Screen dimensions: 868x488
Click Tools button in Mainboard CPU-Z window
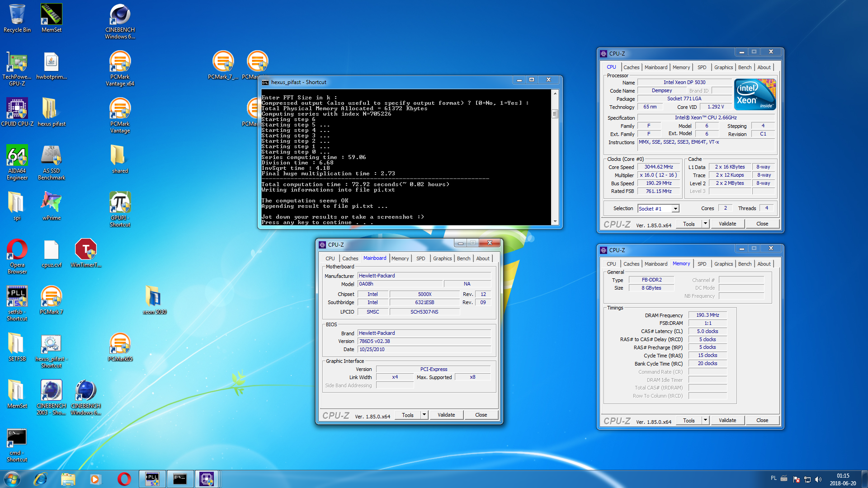coord(408,415)
